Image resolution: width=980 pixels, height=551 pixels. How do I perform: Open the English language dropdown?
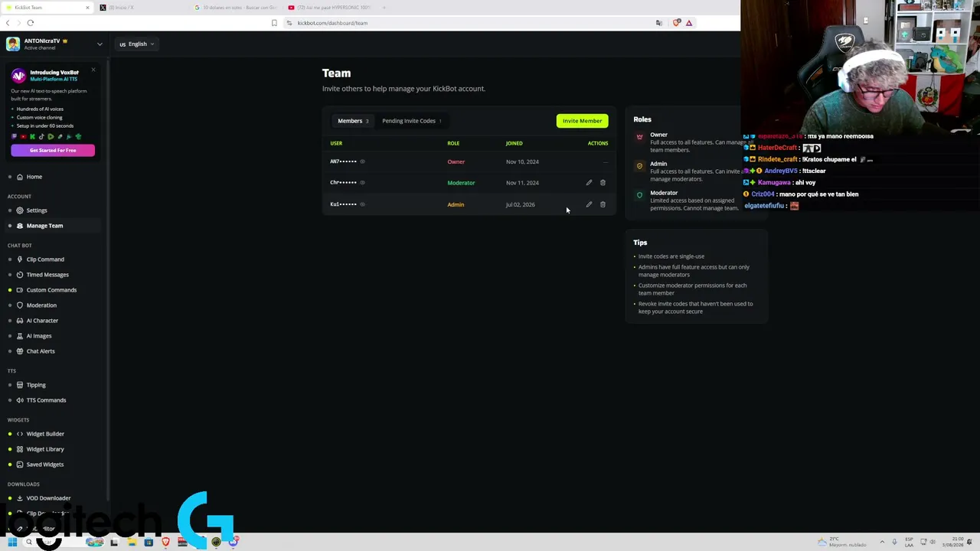click(x=137, y=44)
